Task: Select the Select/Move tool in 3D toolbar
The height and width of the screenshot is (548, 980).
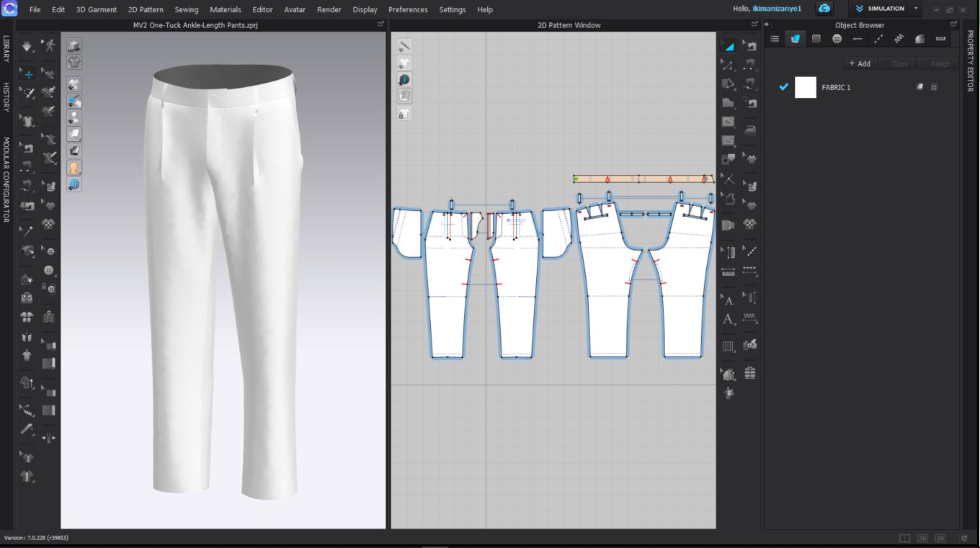Action: (x=27, y=73)
